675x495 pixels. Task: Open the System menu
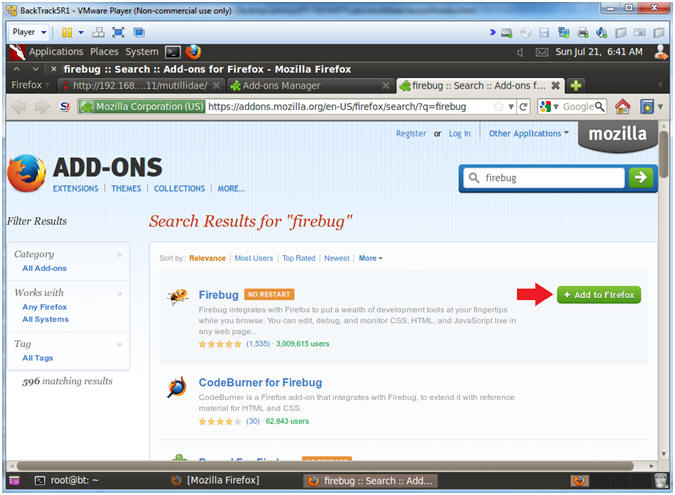click(x=142, y=52)
